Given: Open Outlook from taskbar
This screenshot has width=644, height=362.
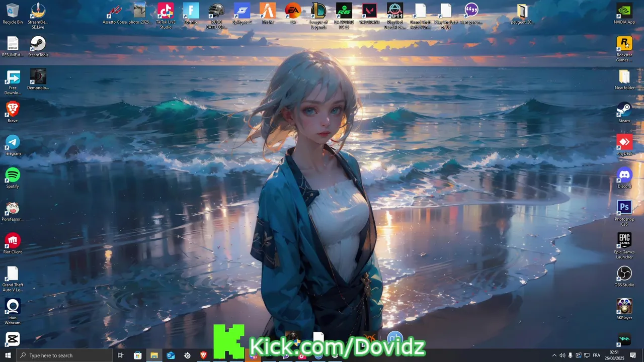Looking at the screenshot, I should [x=171, y=355].
